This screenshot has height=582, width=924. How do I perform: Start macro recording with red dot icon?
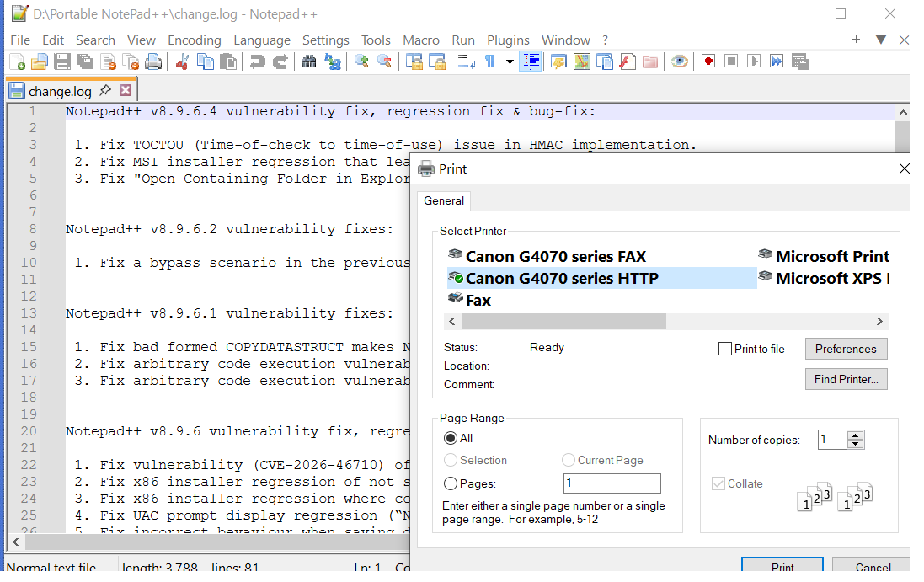[708, 61]
